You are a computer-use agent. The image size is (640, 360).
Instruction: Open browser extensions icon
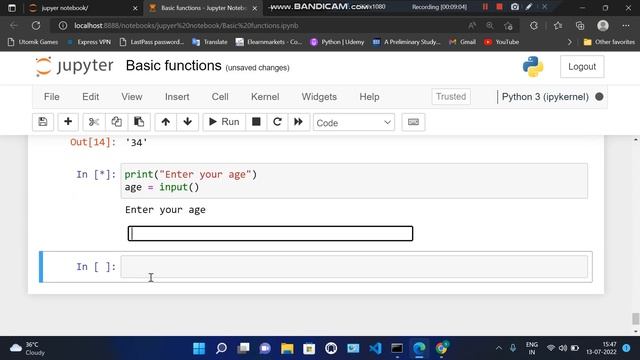(x=534, y=26)
